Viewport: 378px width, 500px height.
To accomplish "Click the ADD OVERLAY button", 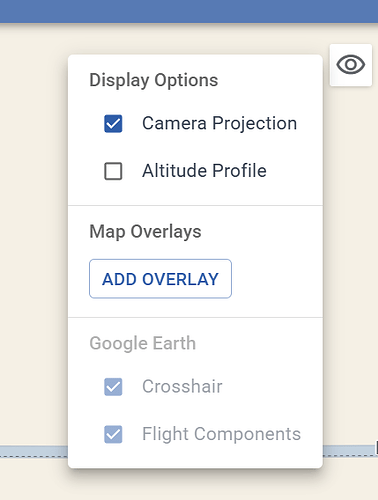I will click(x=160, y=279).
